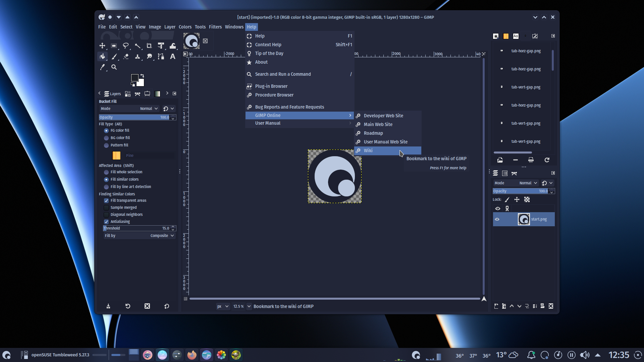Enable Sample merged checkbox
644x362 pixels.
pos(106,208)
